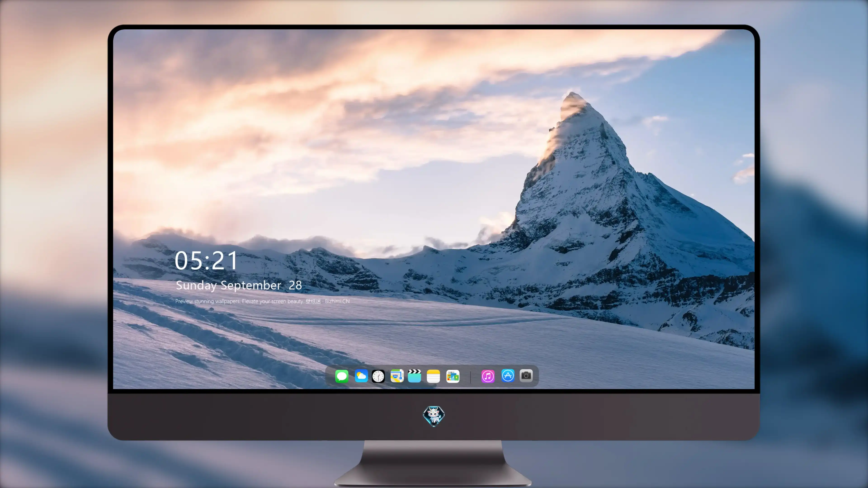Launch the Camera app from dock
Screen dimensions: 868x488
[526, 375]
